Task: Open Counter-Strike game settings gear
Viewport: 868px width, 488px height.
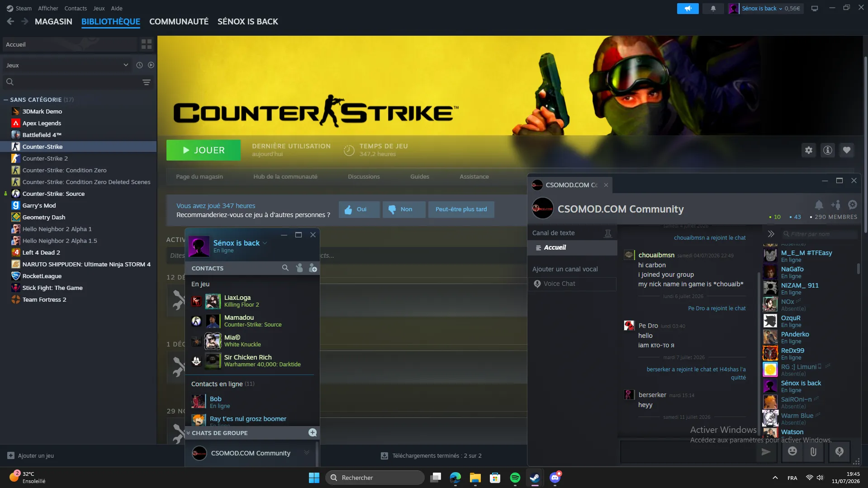Action: point(808,150)
